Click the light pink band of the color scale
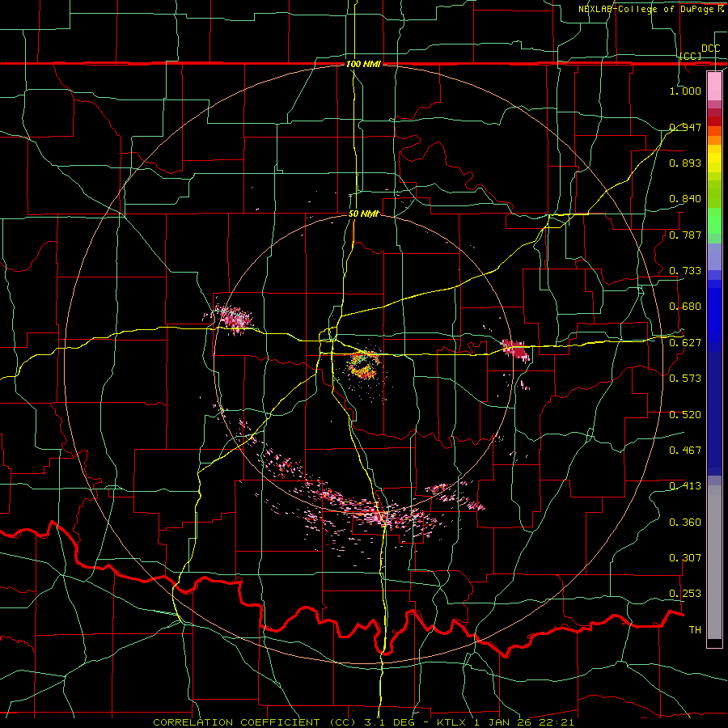 (714, 86)
